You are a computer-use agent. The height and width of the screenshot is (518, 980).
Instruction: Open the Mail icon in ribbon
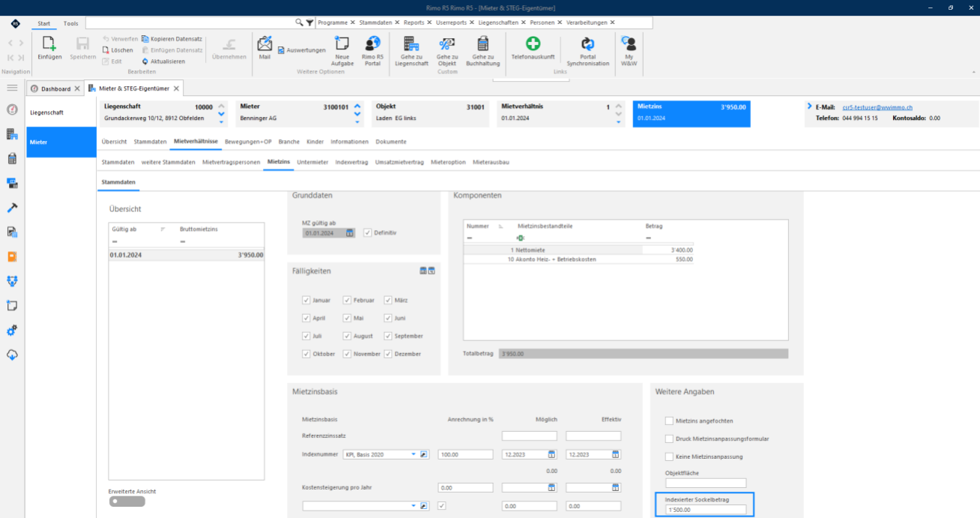pyautogui.click(x=264, y=43)
